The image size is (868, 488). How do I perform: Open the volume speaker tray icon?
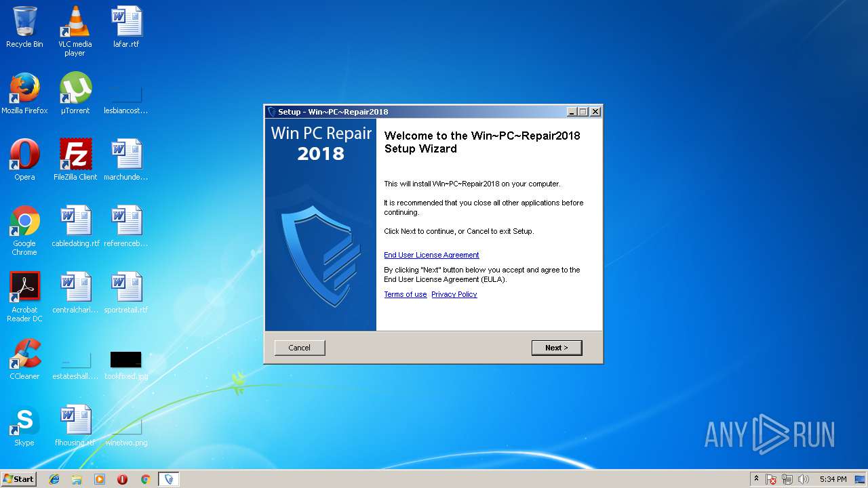804,479
